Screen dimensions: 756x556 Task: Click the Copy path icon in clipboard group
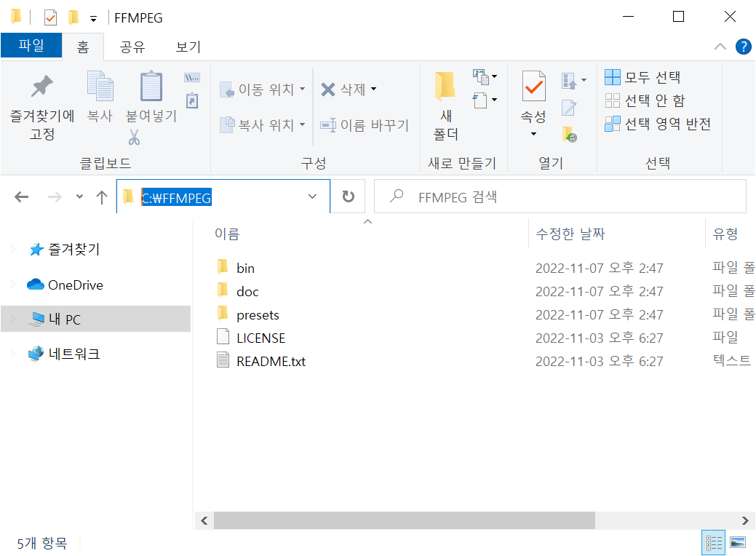click(x=192, y=78)
